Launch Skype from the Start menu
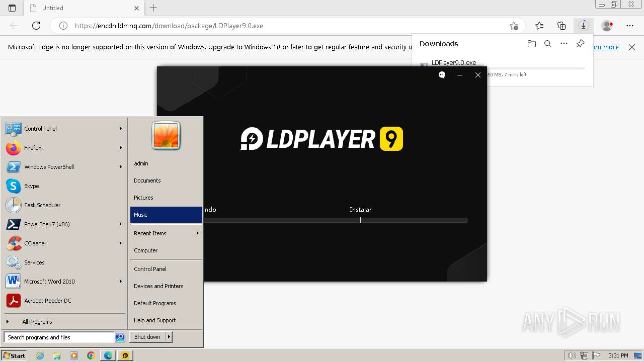 tap(64, 186)
